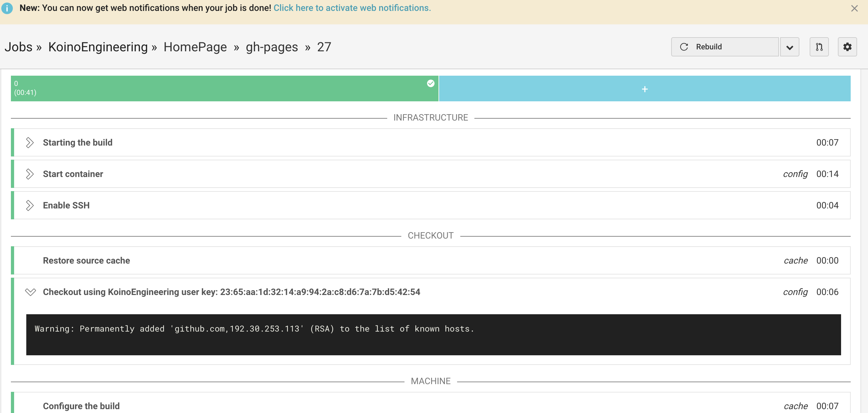Click cache tag on Configure the build
The width and height of the screenshot is (868, 413).
tap(796, 406)
